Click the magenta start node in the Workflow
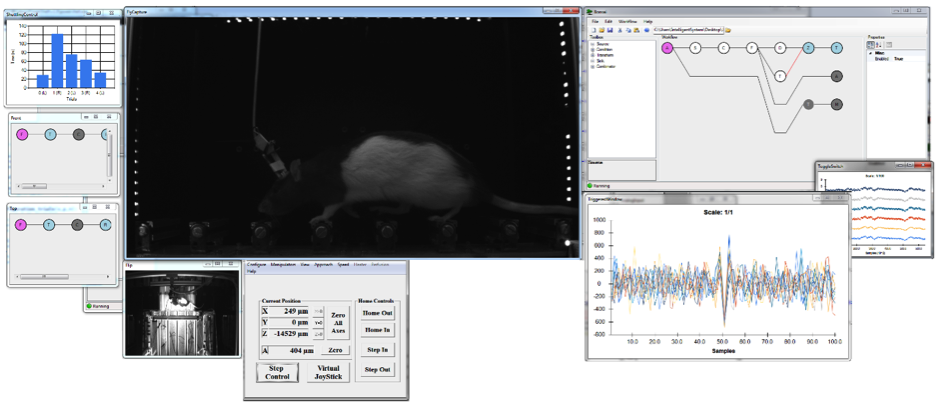This screenshot has height=412, width=942. point(667,47)
